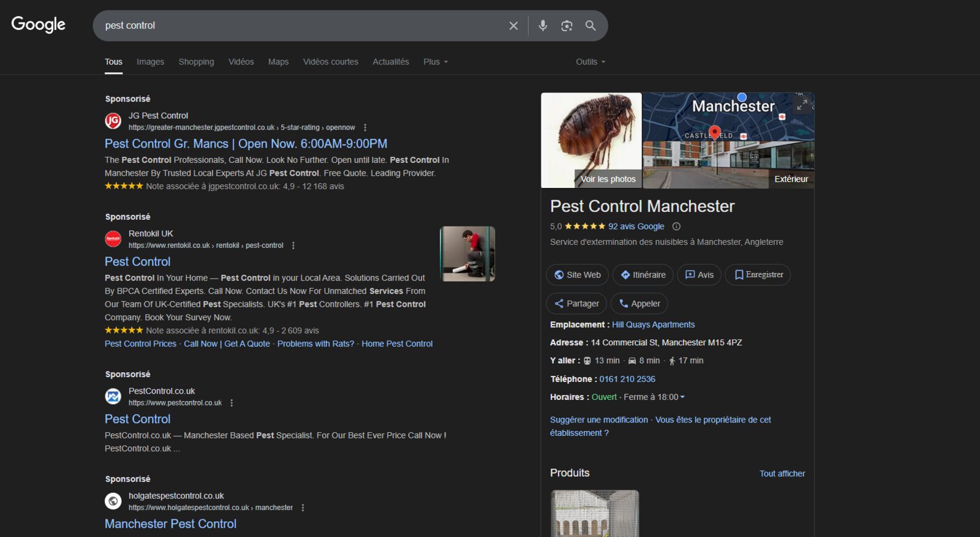Expand opening hours next to Ferme à 18:00
The height and width of the screenshot is (537, 980).
[x=682, y=397]
